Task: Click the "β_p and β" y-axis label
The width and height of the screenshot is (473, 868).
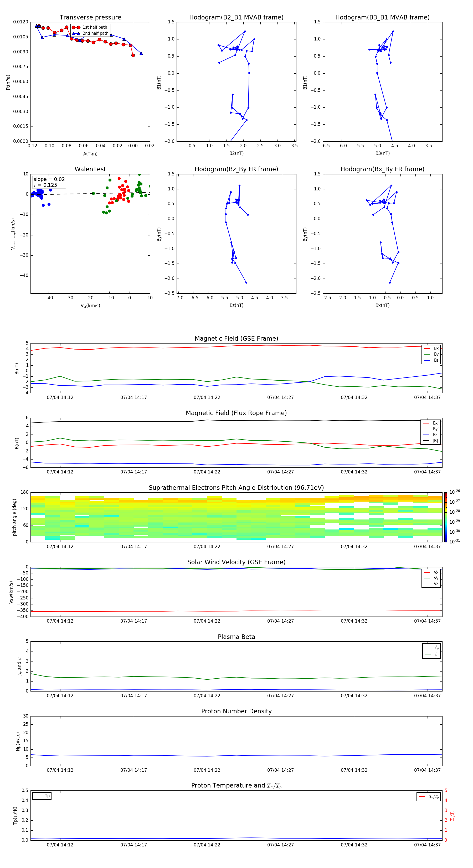Action: coord(19,666)
